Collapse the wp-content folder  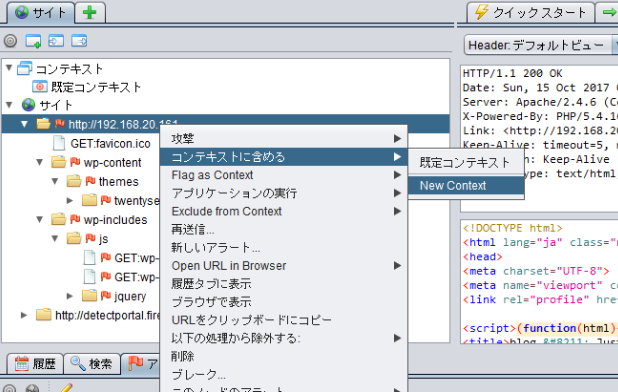[40, 162]
